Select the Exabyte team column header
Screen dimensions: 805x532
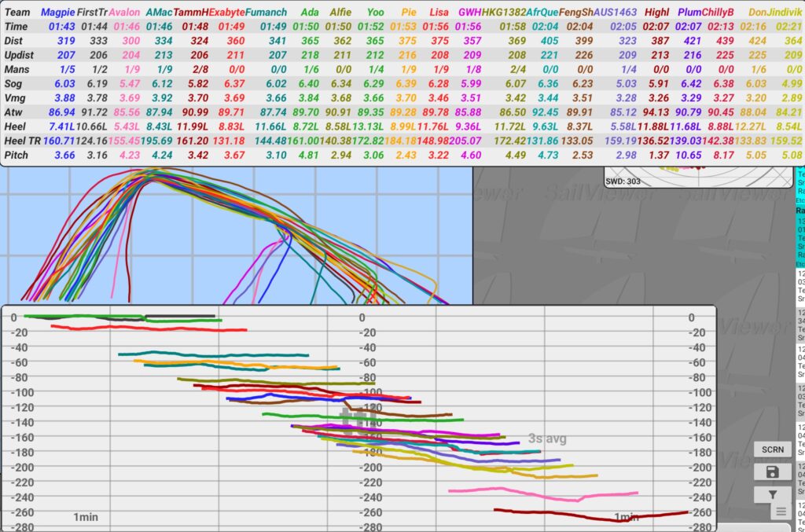click(x=226, y=13)
